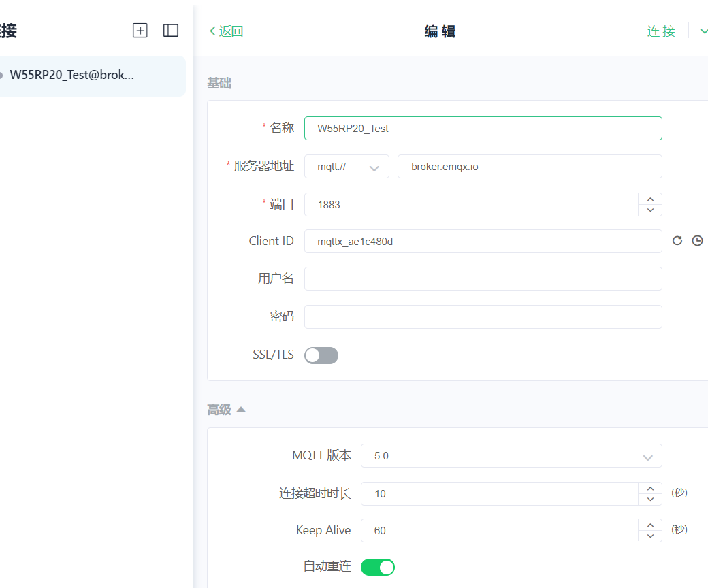Image resolution: width=708 pixels, height=588 pixels.
Task: Decrease the connection timeout value
Action: 650,500
